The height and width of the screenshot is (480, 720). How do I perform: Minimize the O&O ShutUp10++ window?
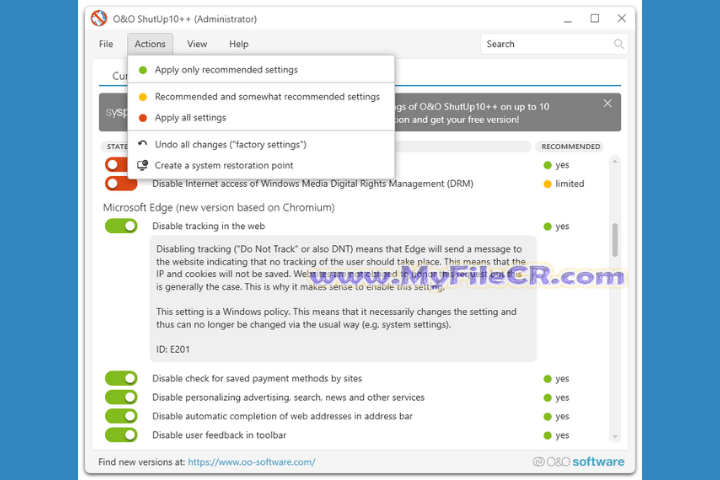coord(568,19)
